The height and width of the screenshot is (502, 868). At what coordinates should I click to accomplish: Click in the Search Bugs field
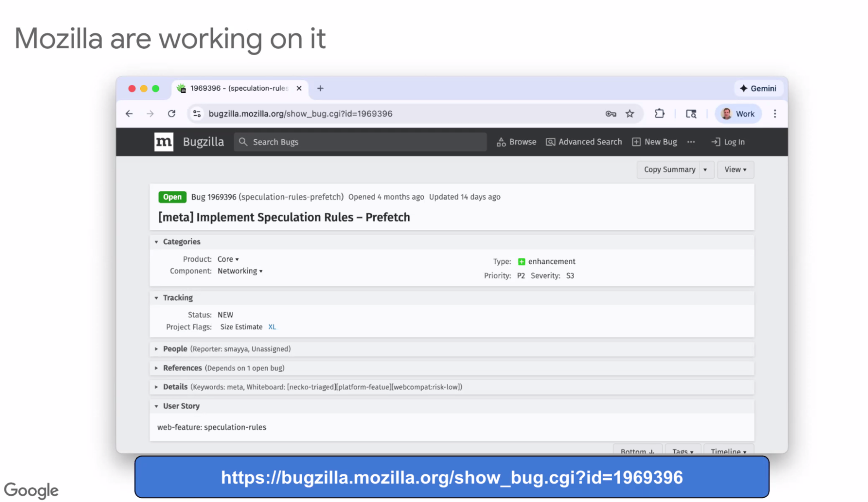coord(360,142)
